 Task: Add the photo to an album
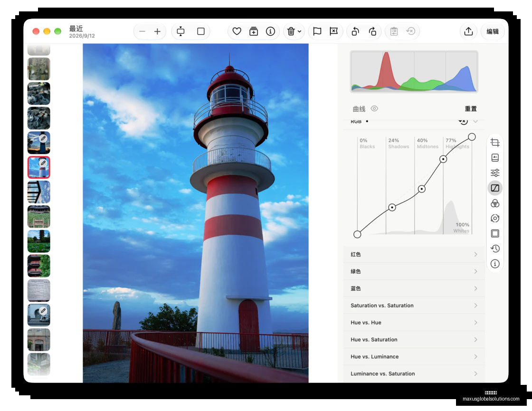pyautogui.click(x=254, y=31)
